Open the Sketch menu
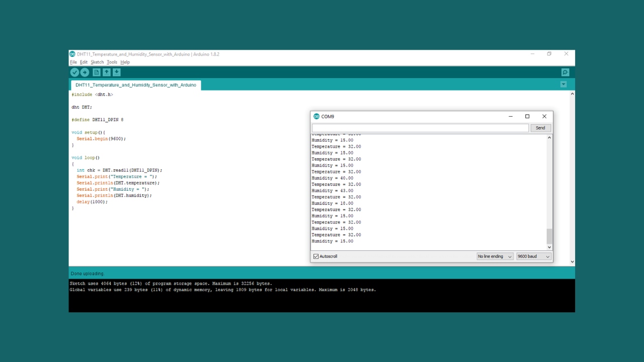This screenshot has width=644, height=362. tap(97, 62)
